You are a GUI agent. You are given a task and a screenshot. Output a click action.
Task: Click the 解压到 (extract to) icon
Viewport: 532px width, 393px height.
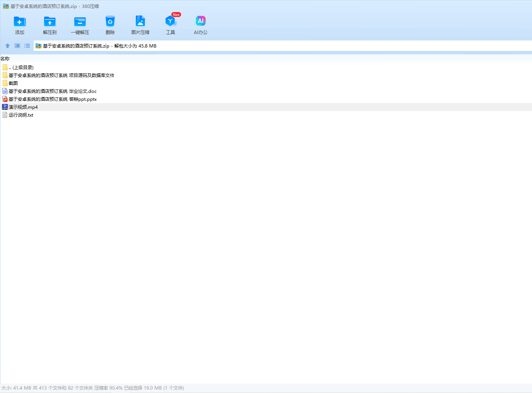point(50,22)
